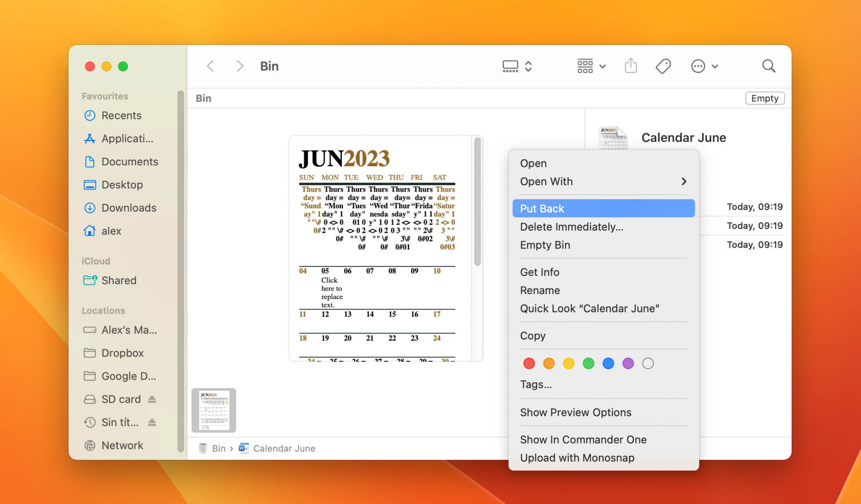
Task: Open Recents from the sidebar
Action: coord(121,115)
